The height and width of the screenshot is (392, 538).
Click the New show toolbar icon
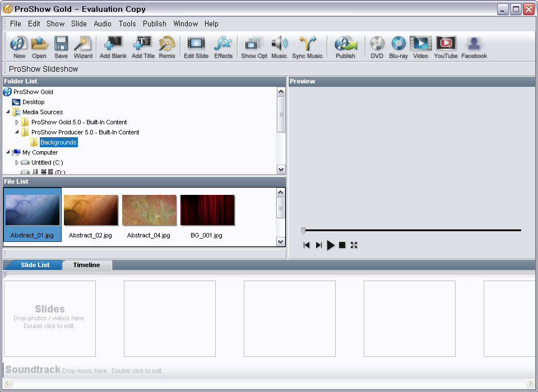[19, 47]
